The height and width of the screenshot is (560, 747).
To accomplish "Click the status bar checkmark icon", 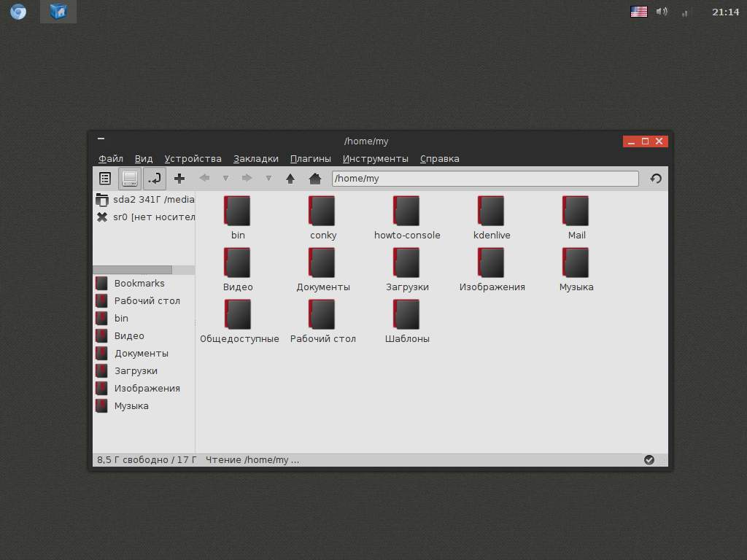I will [649, 460].
